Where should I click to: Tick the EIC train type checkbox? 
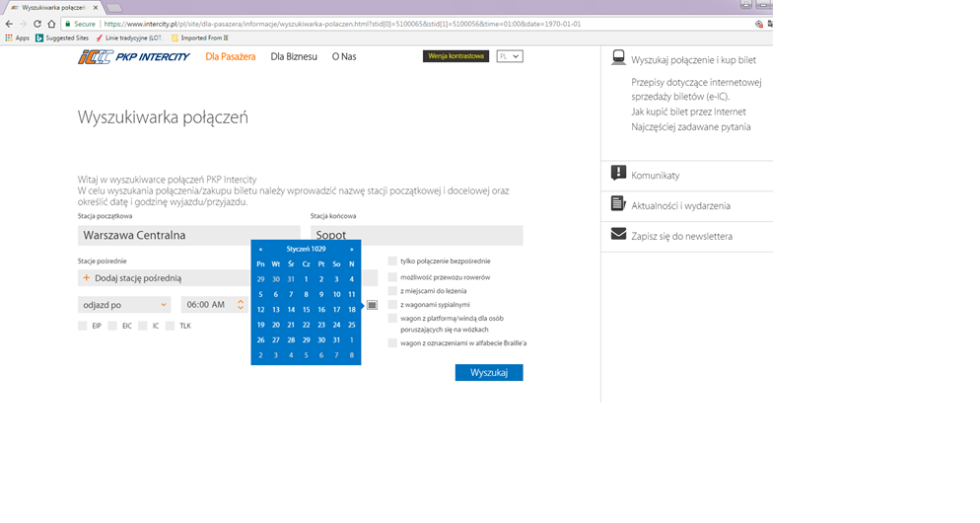[x=111, y=326]
